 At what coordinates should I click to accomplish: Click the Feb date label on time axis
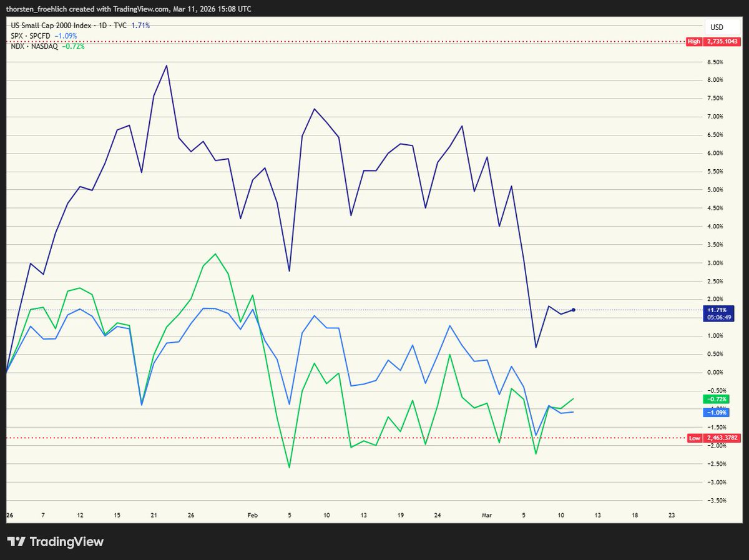click(253, 515)
